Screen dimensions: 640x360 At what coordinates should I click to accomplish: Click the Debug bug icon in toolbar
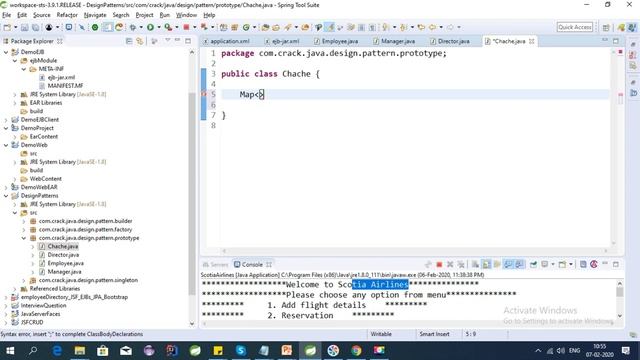[133, 27]
